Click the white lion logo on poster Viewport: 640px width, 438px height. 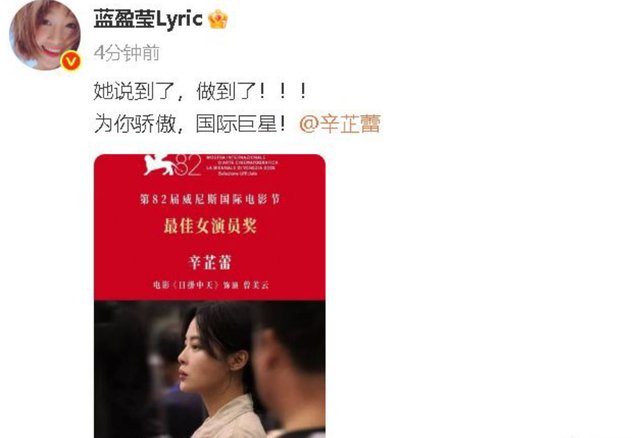click(x=160, y=165)
